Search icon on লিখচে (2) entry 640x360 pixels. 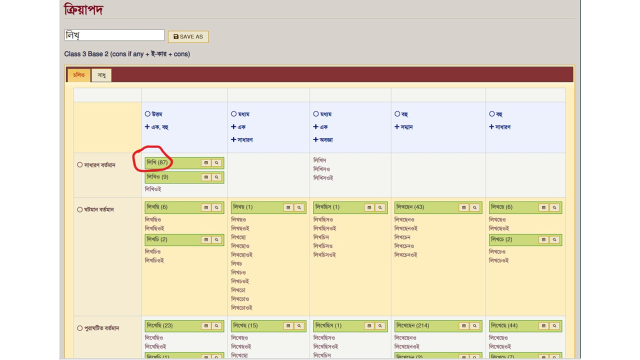[554, 240]
